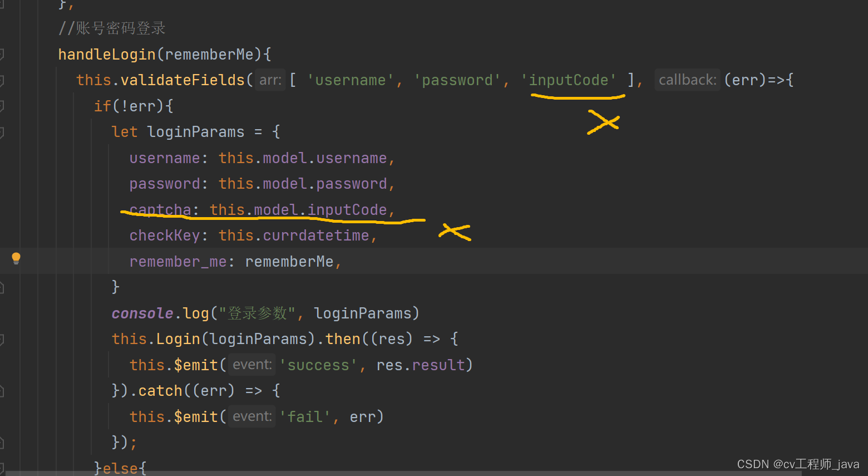868x476 pixels.
Task: Click the Login method in this.Login
Action: (x=178, y=339)
